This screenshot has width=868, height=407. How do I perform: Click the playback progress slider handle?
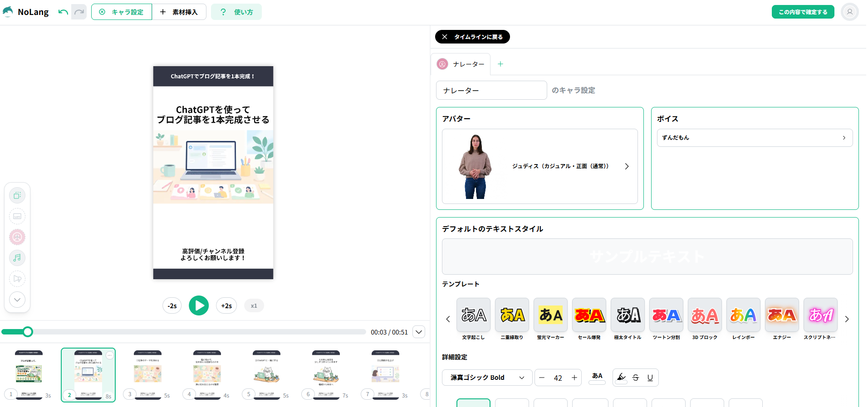pos(28,332)
